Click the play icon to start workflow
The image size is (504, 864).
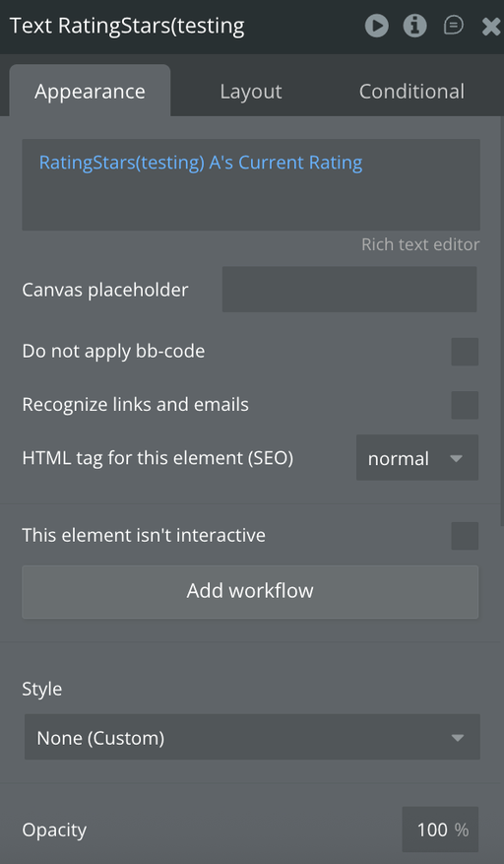click(x=377, y=26)
